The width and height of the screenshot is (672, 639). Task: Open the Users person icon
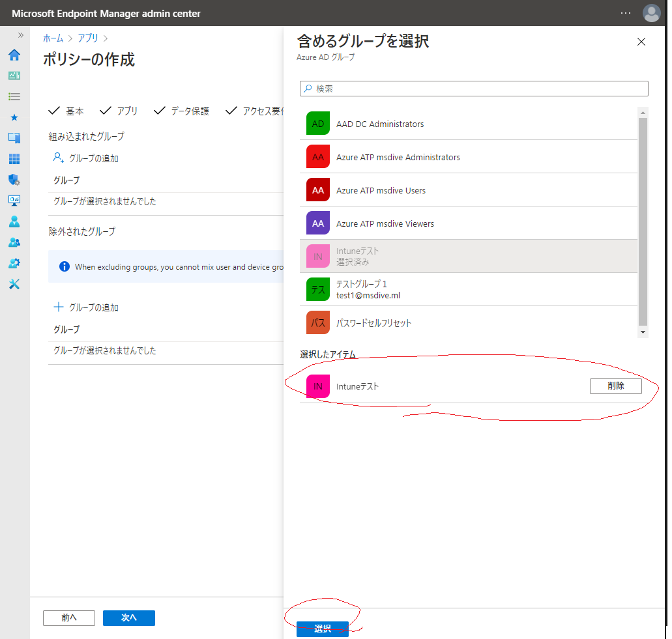click(14, 221)
